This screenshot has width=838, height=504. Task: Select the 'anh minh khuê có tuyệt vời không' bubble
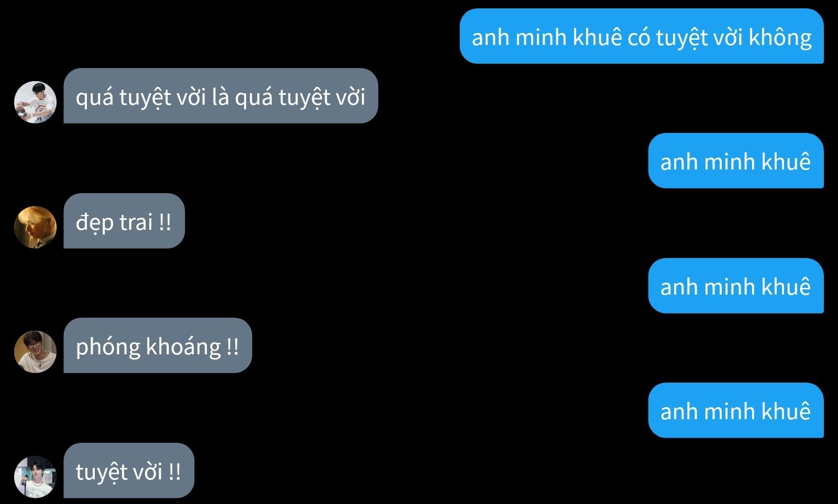point(642,36)
